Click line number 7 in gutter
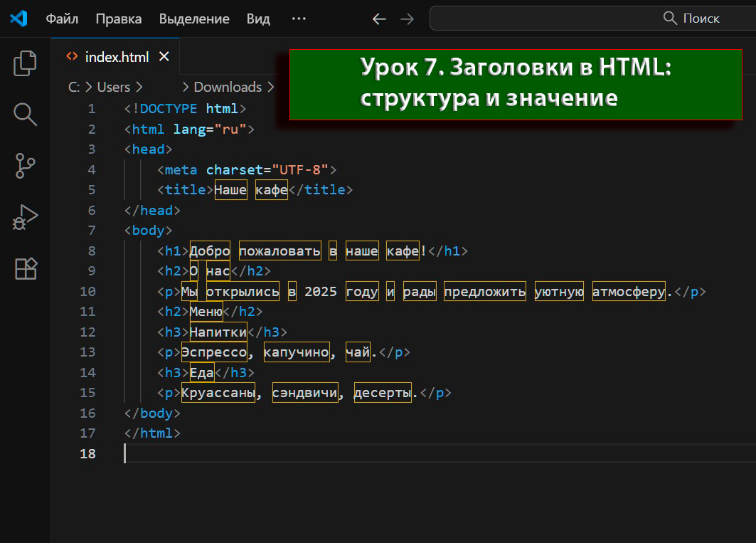756x543 pixels. tap(91, 231)
